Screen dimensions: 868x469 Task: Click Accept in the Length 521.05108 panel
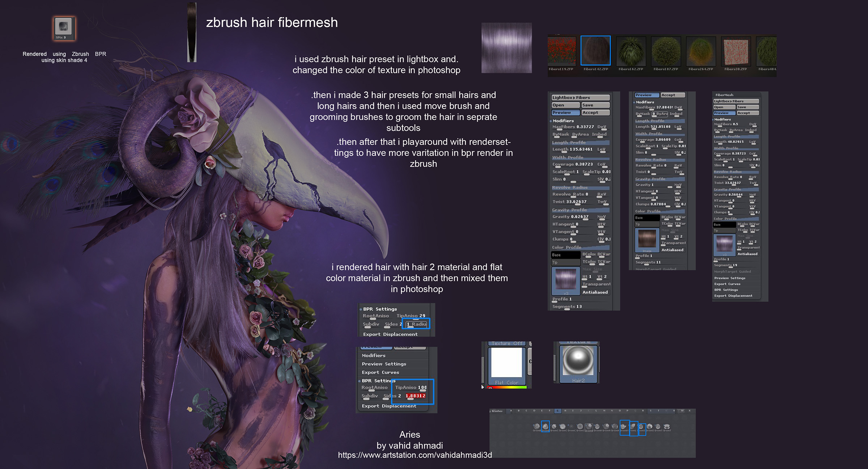pos(673,95)
